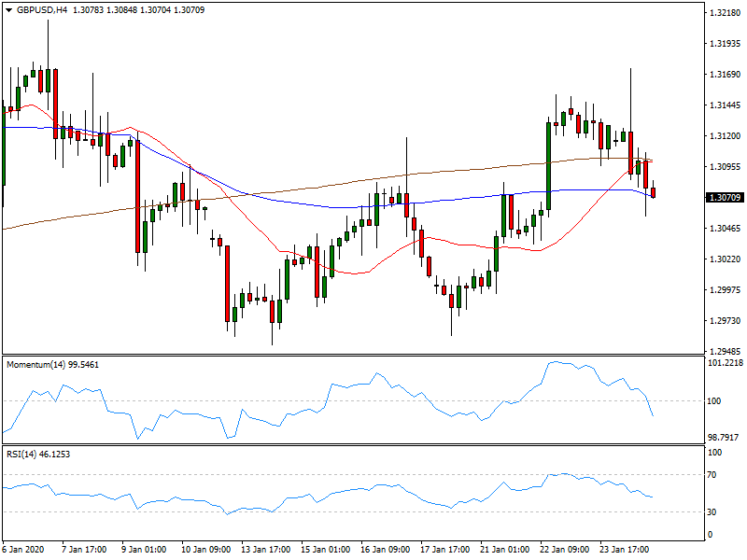This screenshot has width=747, height=560.
Task: Click the 16 Jan 09:00 time label
Action: tap(386, 550)
